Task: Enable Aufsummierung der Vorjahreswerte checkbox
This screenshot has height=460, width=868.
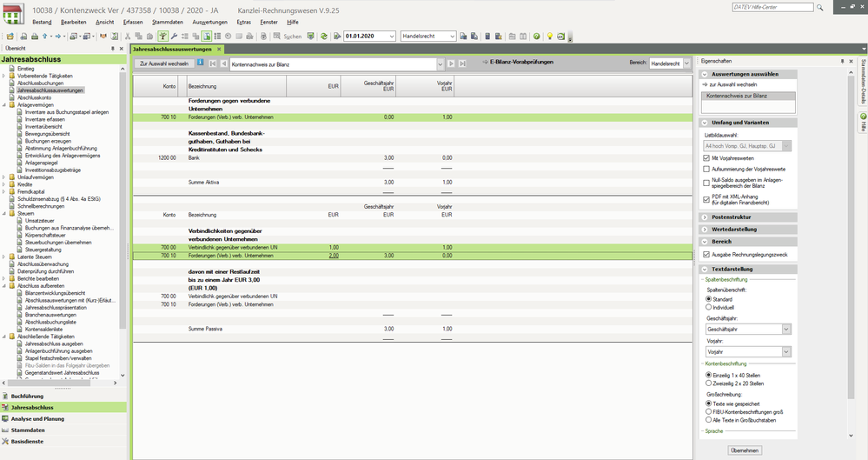Action: (x=706, y=169)
